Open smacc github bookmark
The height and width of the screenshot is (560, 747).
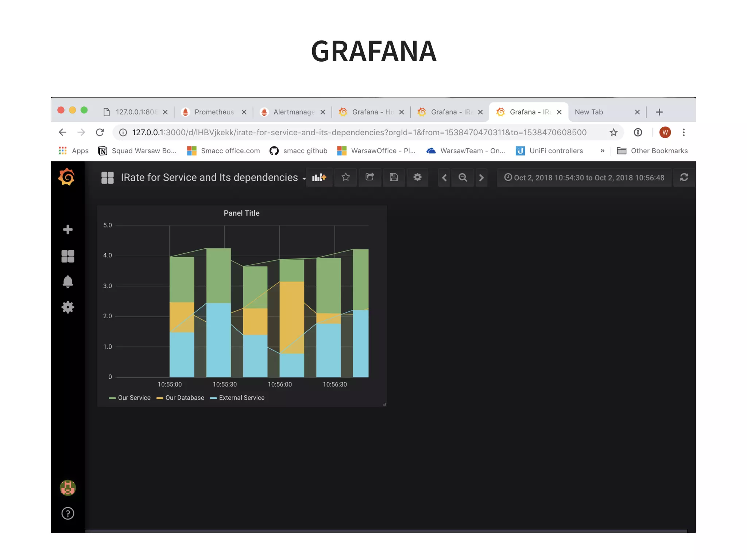tap(298, 151)
